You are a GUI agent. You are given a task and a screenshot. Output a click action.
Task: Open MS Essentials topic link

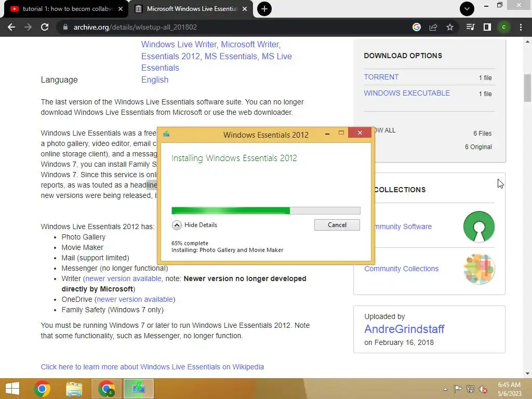[230, 56]
